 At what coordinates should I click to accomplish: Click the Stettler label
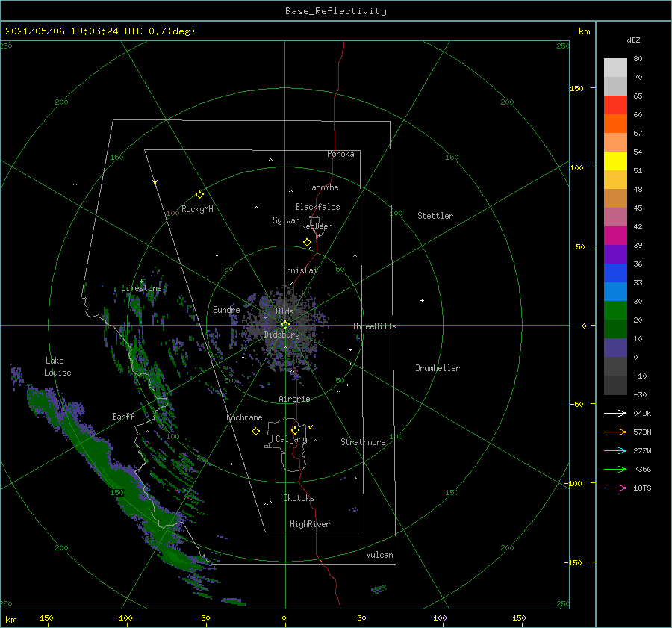[435, 216]
